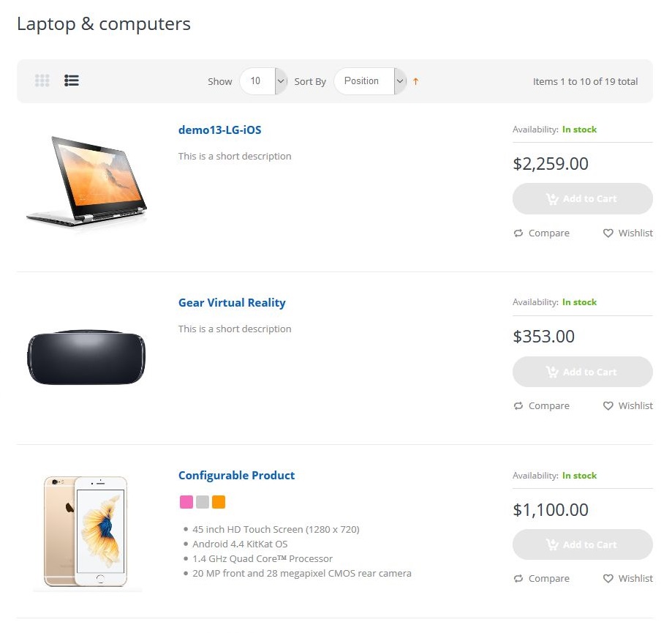Toggle sort direction arrow
Viewport: 672px width, 633px height.
point(415,81)
